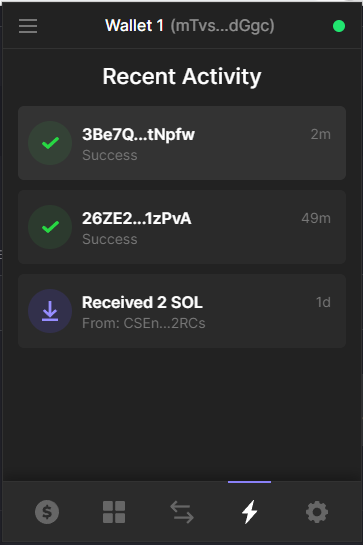Click the From: CSEn...2RCs sender address
363x545 pixels.
tap(144, 323)
